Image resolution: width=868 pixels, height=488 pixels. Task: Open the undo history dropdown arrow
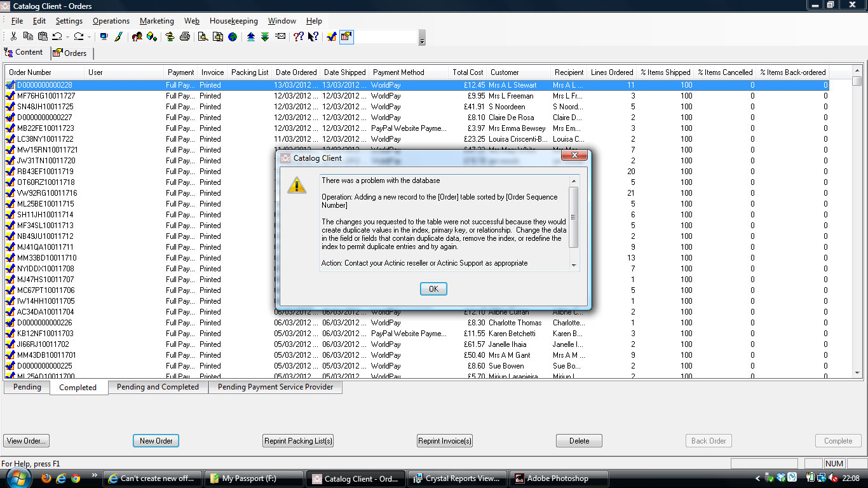68,37
